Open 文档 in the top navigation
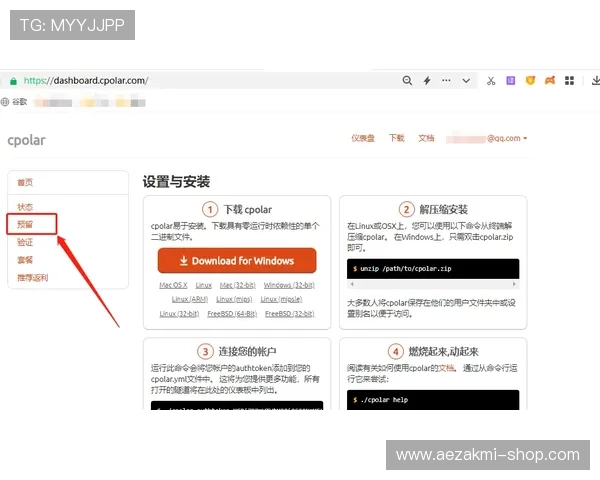This screenshot has width=600, height=480. coord(426,138)
